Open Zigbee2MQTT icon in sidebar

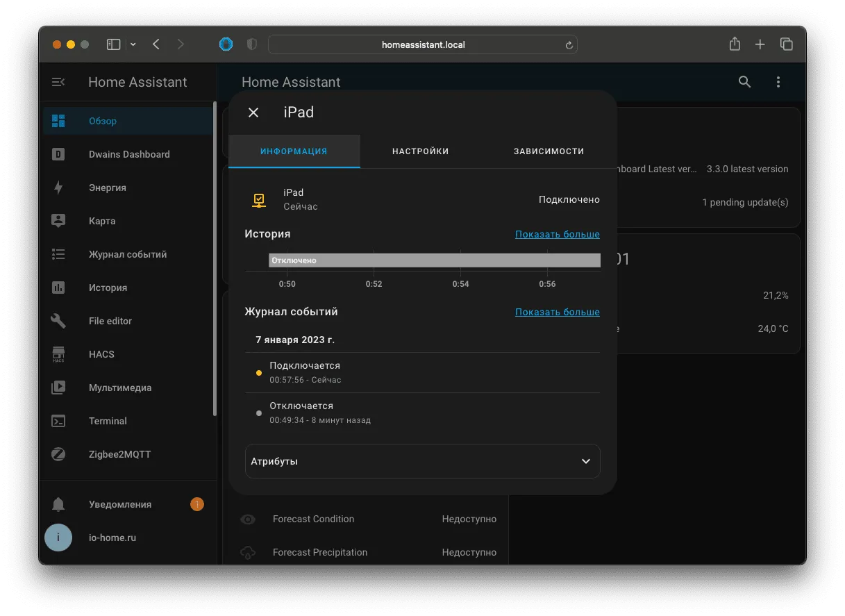[58, 454]
